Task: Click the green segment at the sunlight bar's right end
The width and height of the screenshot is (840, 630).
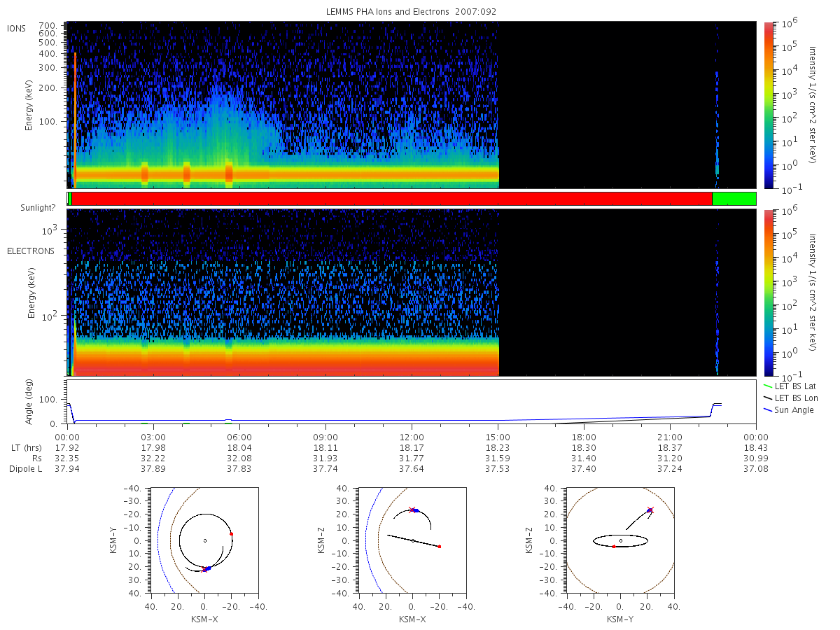Action: tap(734, 199)
